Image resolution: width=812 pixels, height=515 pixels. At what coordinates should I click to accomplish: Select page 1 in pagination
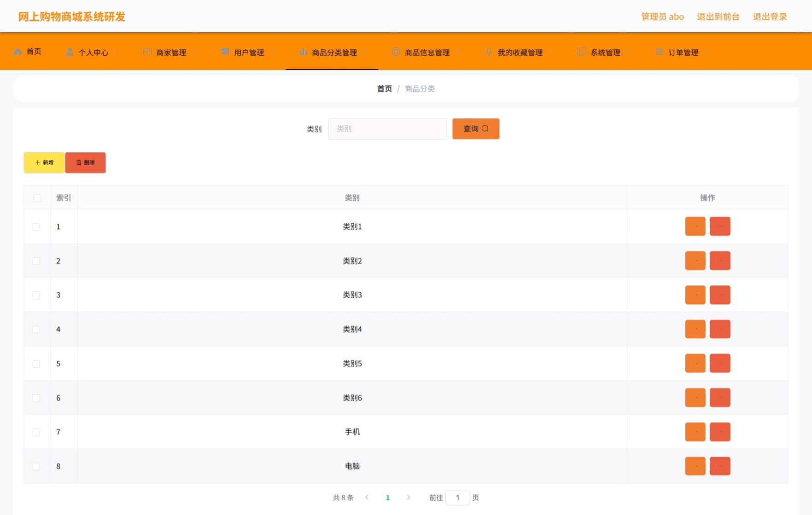[x=388, y=498]
